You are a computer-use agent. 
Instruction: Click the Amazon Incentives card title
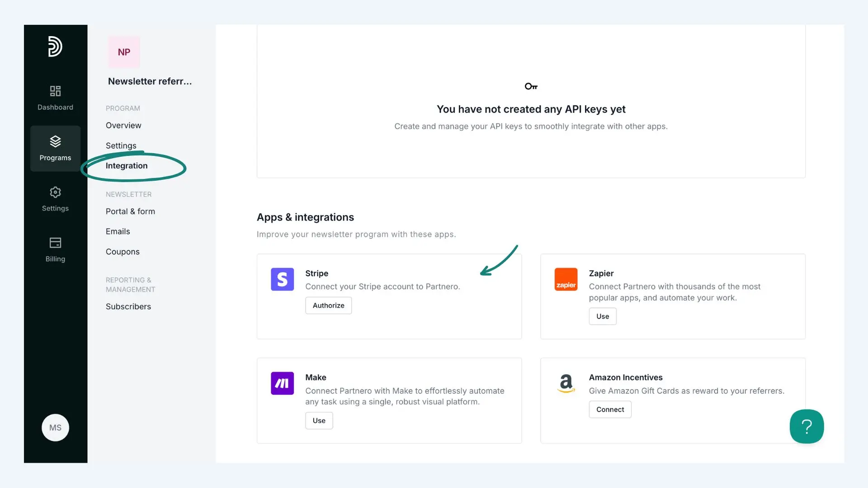pyautogui.click(x=625, y=377)
